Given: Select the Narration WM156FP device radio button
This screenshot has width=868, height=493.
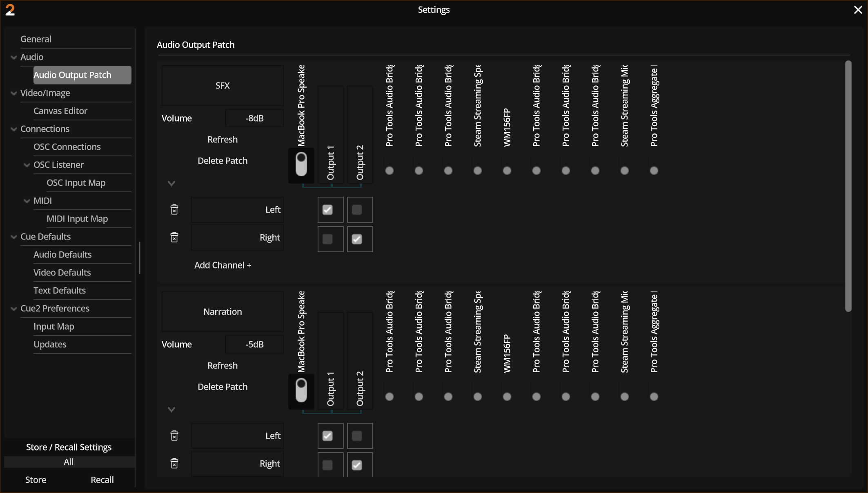Looking at the screenshot, I should (x=507, y=397).
